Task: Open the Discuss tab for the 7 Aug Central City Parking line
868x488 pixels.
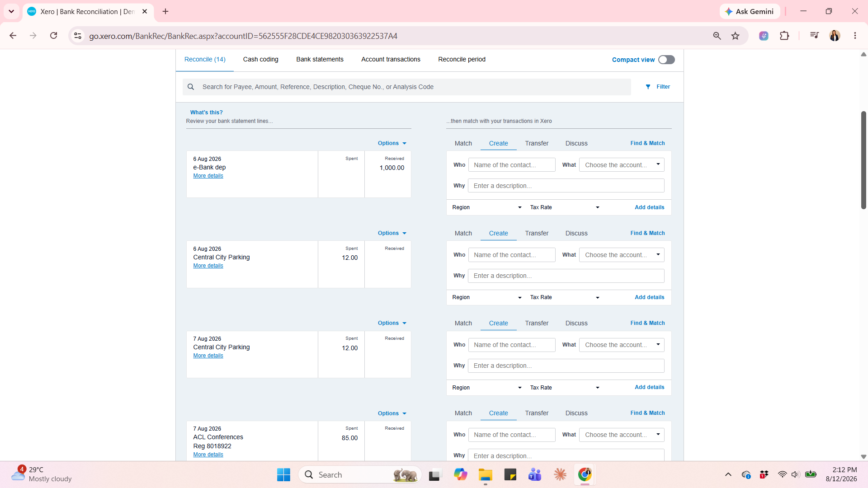Action: tap(576, 323)
